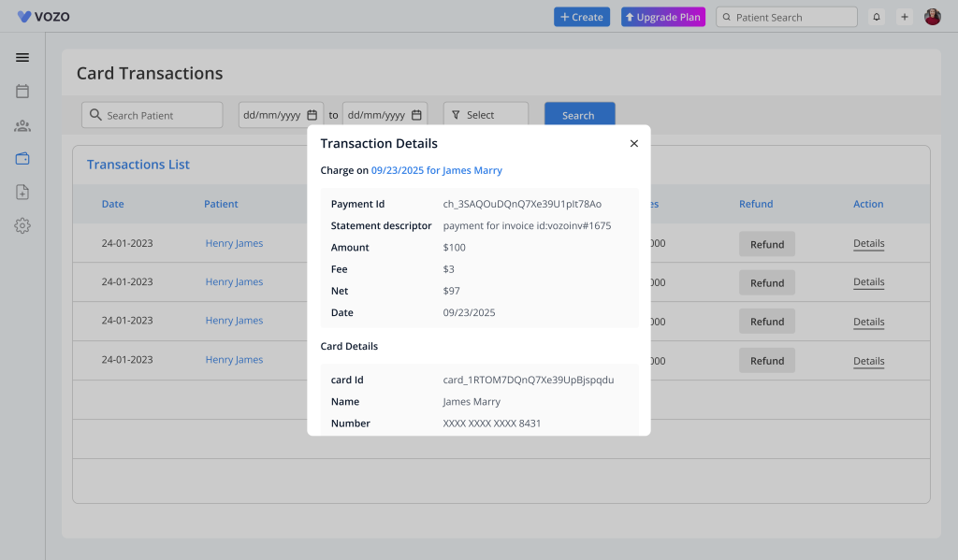Click Refund in the last transaction row
The height and width of the screenshot is (560, 958).
[x=767, y=361]
